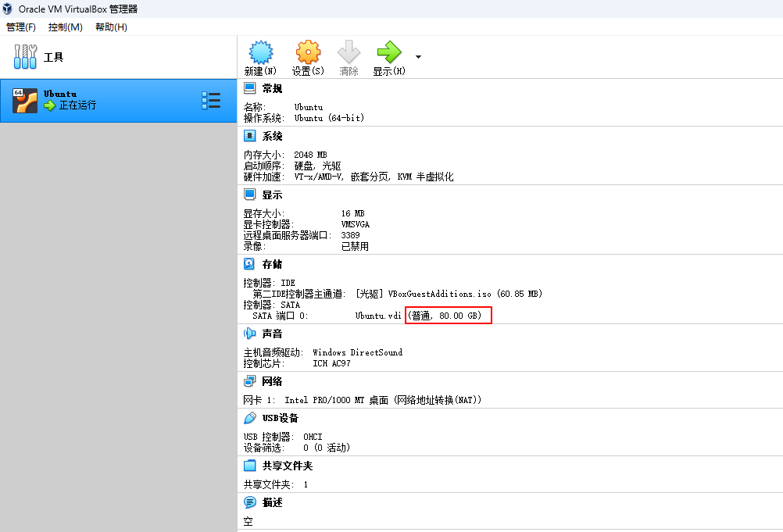This screenshot has height=532, width=783.
Task: Open the 声音 section header link
Action: pos(272,334)
